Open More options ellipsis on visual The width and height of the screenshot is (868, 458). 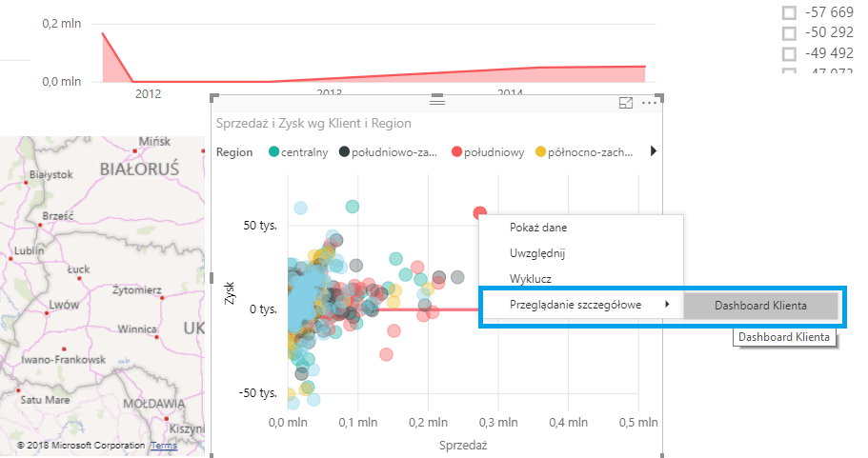point(650,103)
